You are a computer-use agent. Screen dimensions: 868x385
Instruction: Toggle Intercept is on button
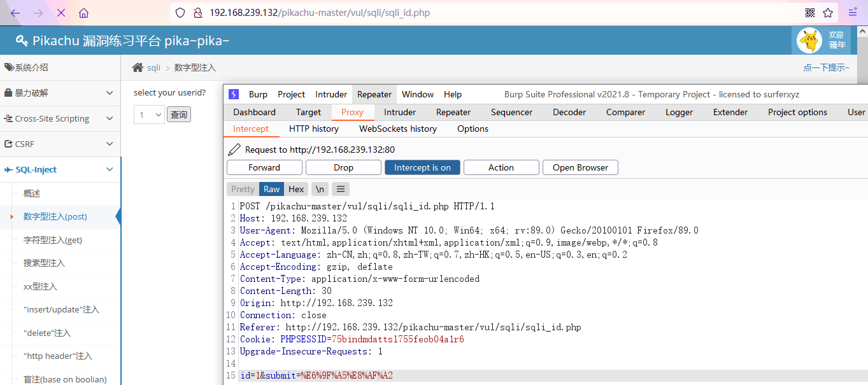[x=422, y=167]
